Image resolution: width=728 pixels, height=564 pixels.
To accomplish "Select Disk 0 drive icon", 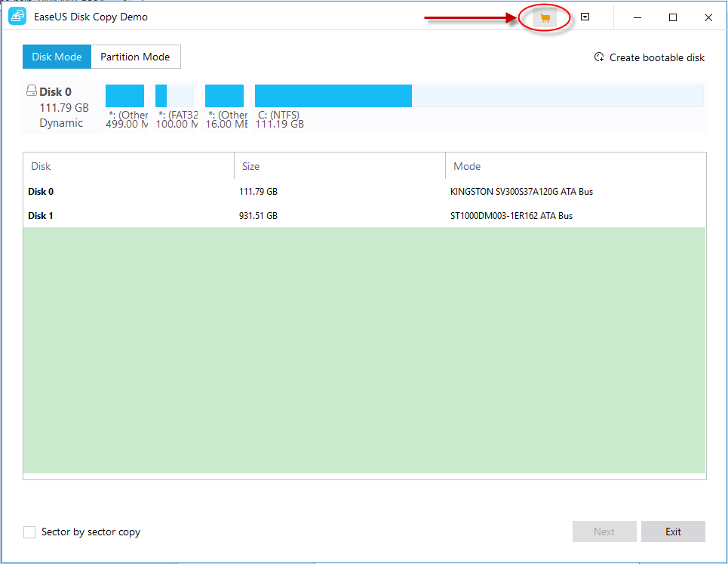I will (x=31, y=91).
